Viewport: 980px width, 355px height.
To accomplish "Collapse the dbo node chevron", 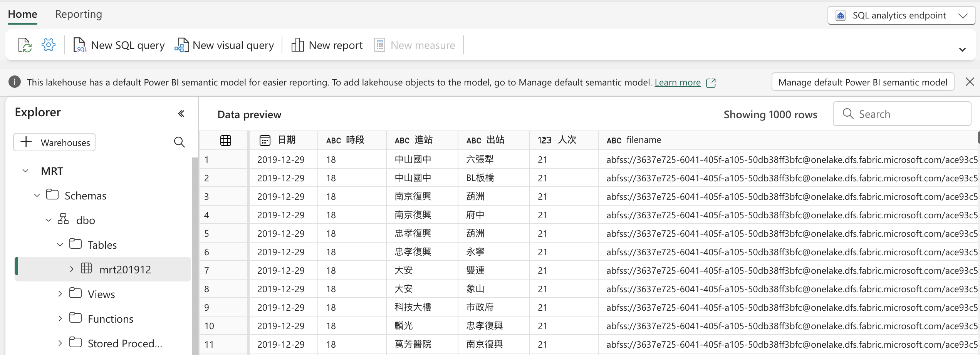I will pyautogui.click(x=49, y=220).
